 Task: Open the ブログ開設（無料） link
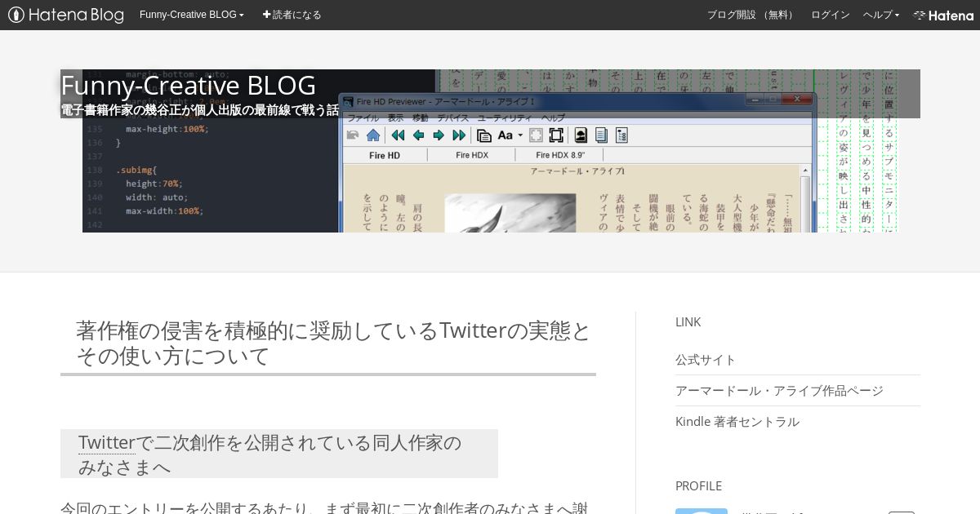[x=752, y=15]
